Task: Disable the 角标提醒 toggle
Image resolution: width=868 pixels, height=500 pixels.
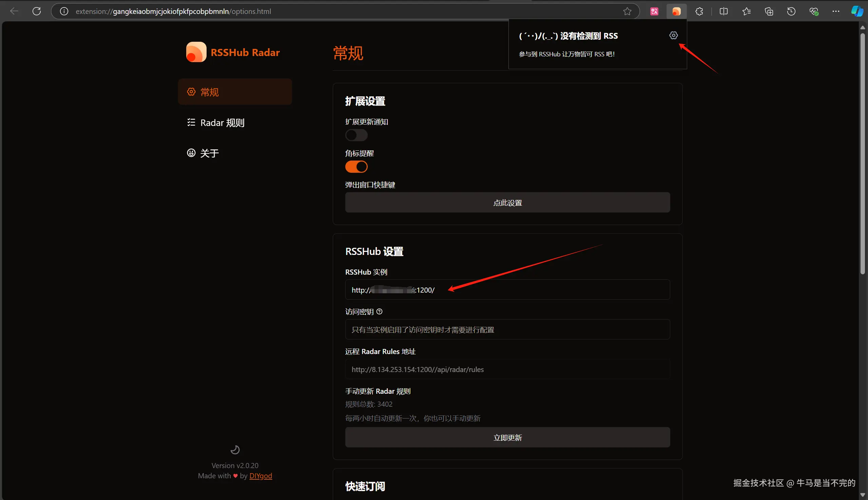Action: coord(356,167)
